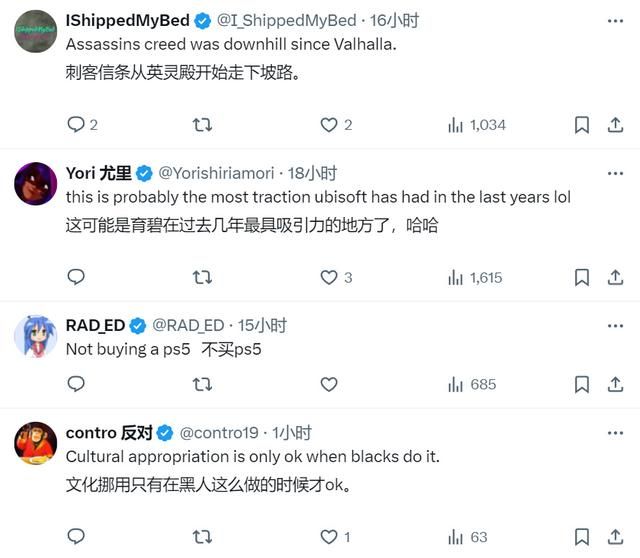The image size is (640, 558).
Task: View analytics for Yori's tweet with 1,615 views
Action: 475,277
